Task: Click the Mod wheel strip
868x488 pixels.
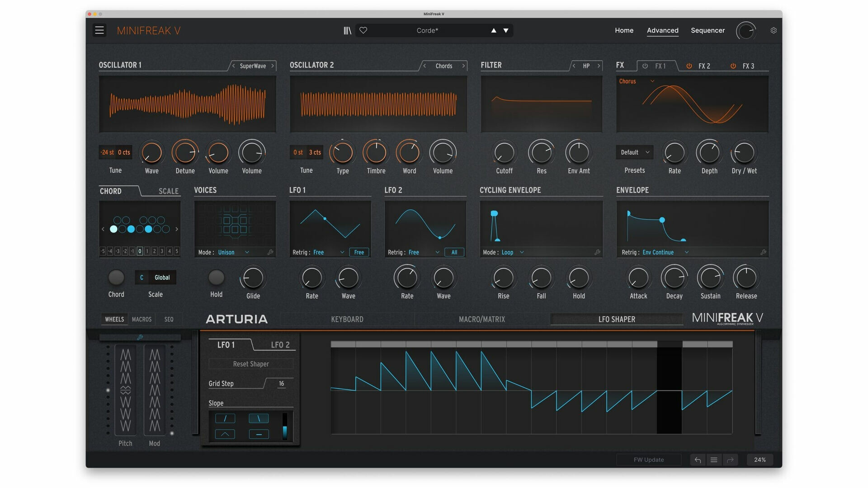Action: pos(155,390)
